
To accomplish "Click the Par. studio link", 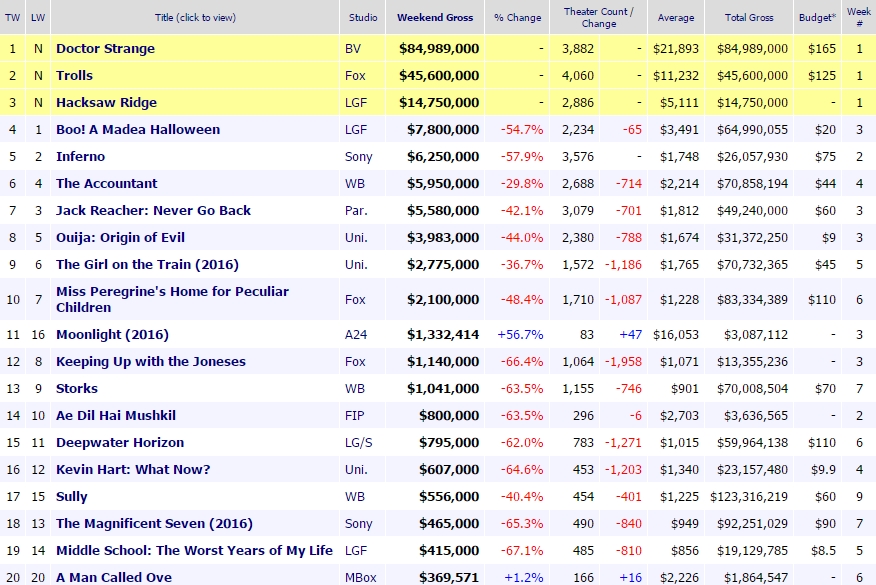I will pos(356,211).
